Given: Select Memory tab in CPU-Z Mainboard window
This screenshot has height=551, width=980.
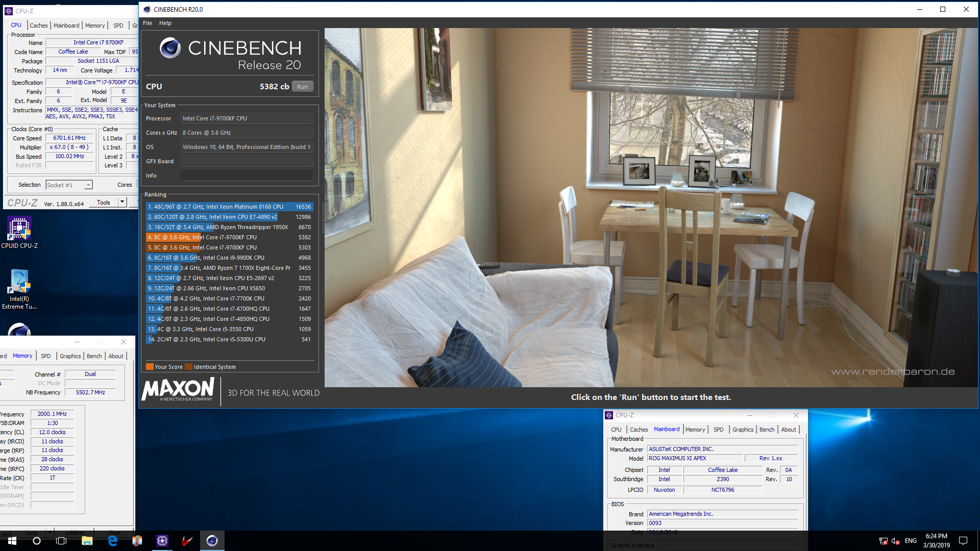Looking at the screenshot, I should tap(695, 430).
